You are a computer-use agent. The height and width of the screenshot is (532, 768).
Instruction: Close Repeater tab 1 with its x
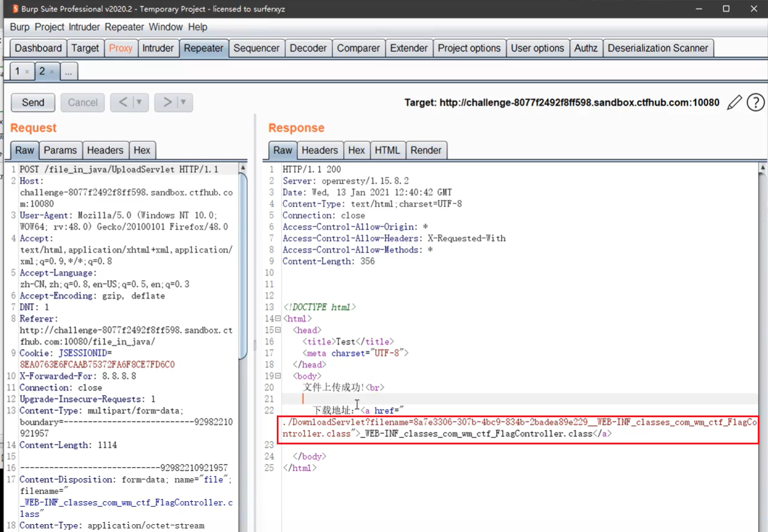[27, 72]
